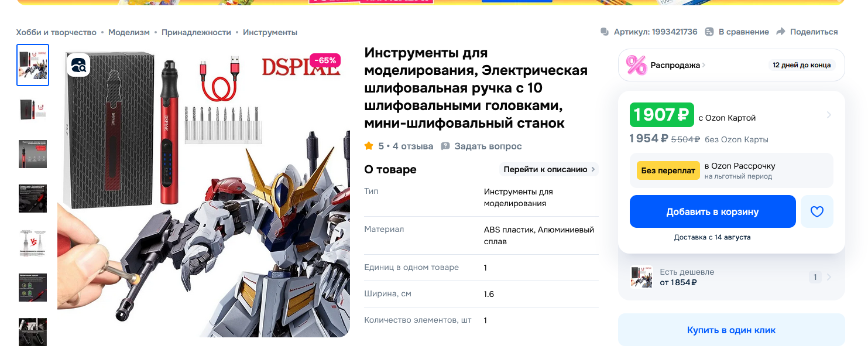Click the Без переплат installment badge
Viewport: 868px width, 359px height.
(x=668, y=170)
